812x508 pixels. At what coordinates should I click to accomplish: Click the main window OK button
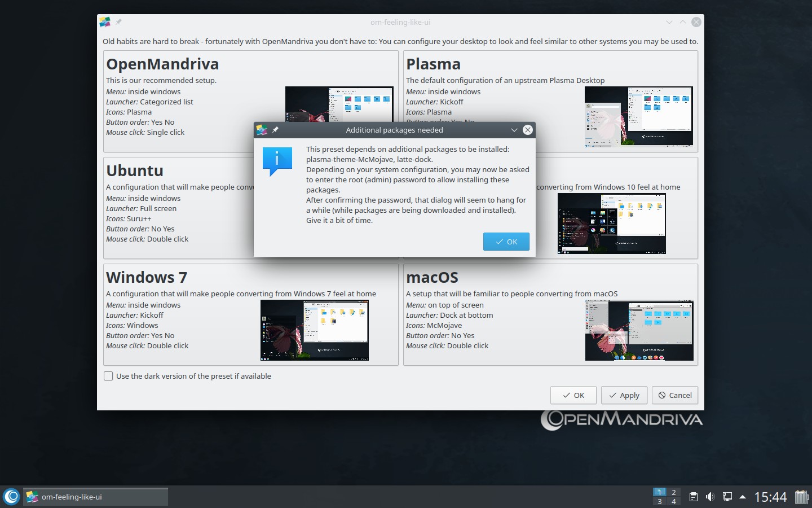[573, 395]
